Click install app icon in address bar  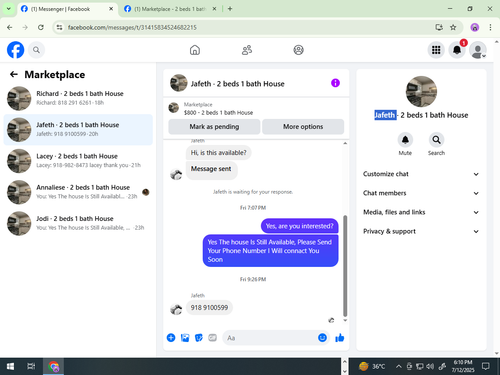click(439, 27)
